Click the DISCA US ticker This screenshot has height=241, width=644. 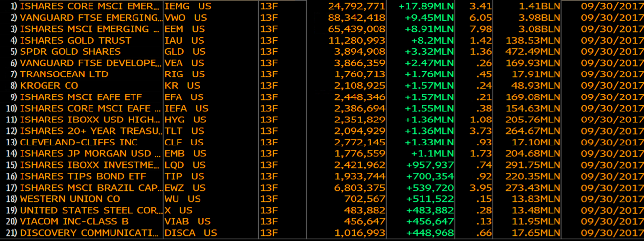click(191, 233)
